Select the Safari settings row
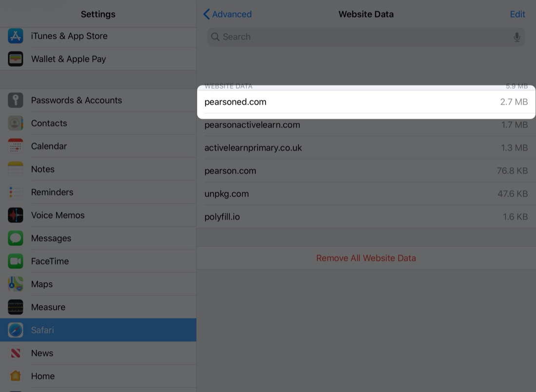The image size is (536, 392). pos(98,330)
